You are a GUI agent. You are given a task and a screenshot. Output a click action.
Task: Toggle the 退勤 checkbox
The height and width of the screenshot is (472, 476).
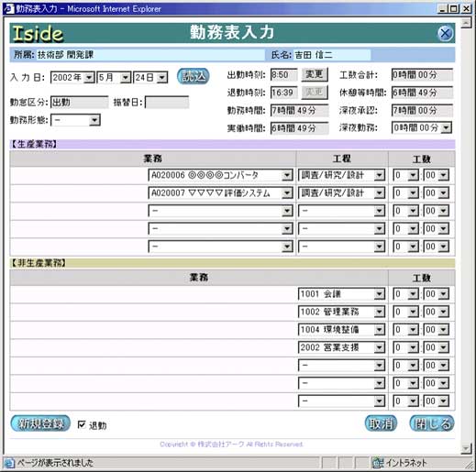point(82,424)
